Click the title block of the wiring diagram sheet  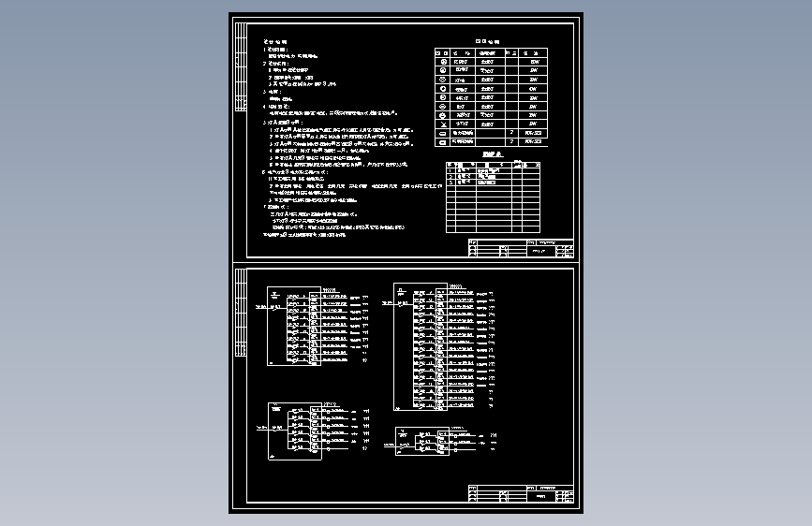(x=521, y=494)
